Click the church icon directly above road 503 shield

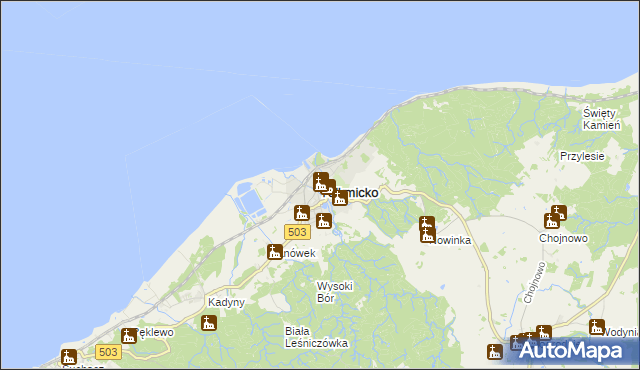pyautogui.click(x=302, y=213)
